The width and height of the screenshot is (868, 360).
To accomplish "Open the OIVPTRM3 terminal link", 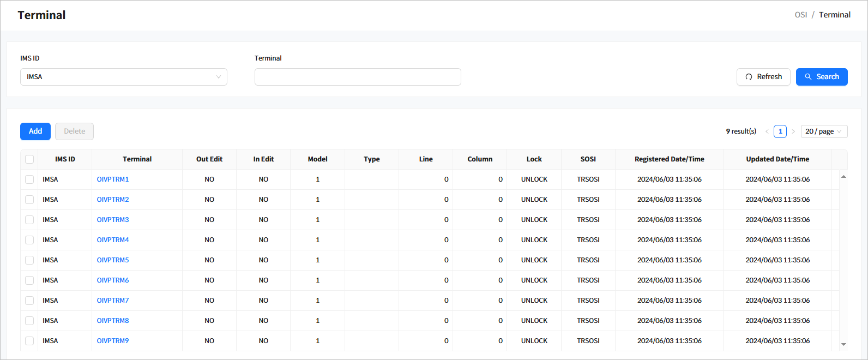I will [113, 220].
